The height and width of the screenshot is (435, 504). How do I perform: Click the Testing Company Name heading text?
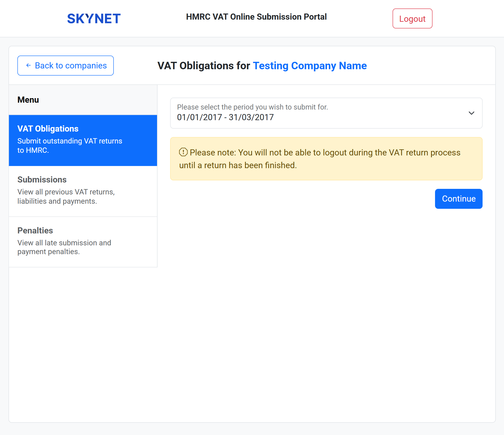[x=310, y=66]
